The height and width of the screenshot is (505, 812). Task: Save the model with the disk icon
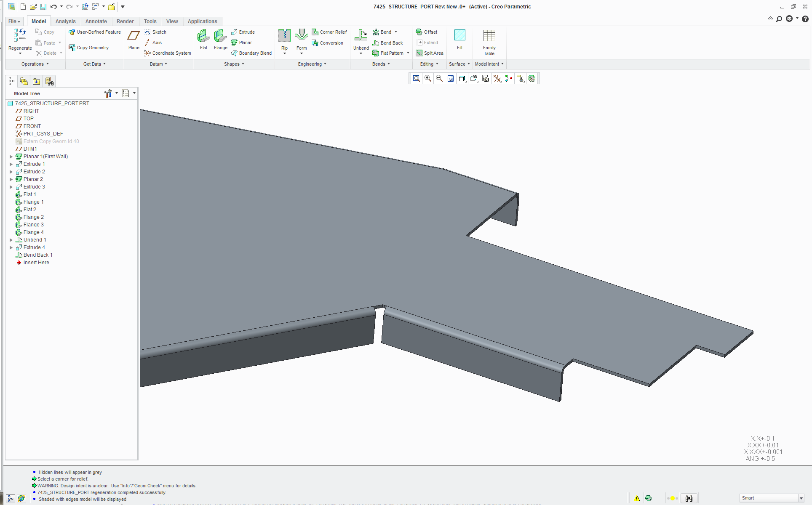click(x=43, y=7)
